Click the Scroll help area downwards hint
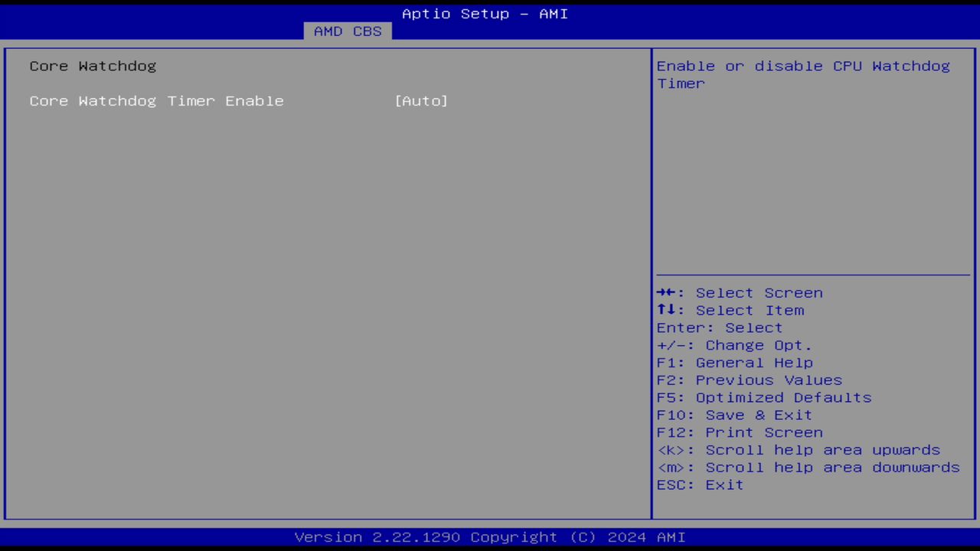The width and height of the screenshot is (980, 551). 808,468
